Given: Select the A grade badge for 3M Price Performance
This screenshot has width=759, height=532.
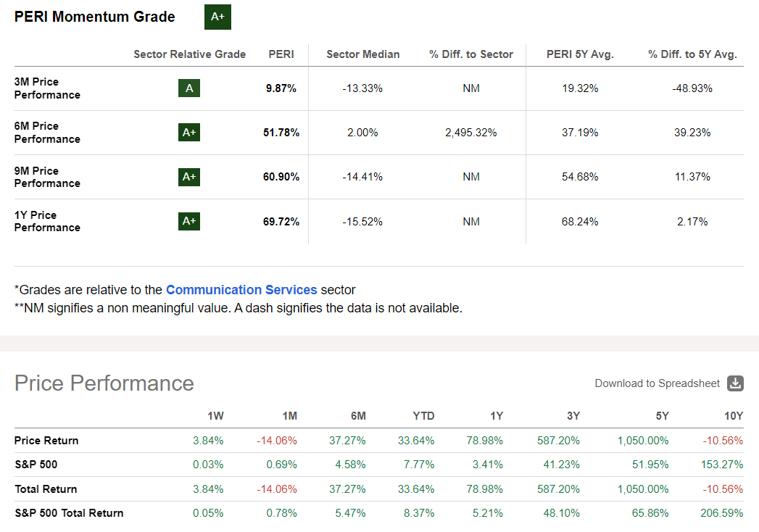Looking at the screenshot, I should (x=188, y=88).
